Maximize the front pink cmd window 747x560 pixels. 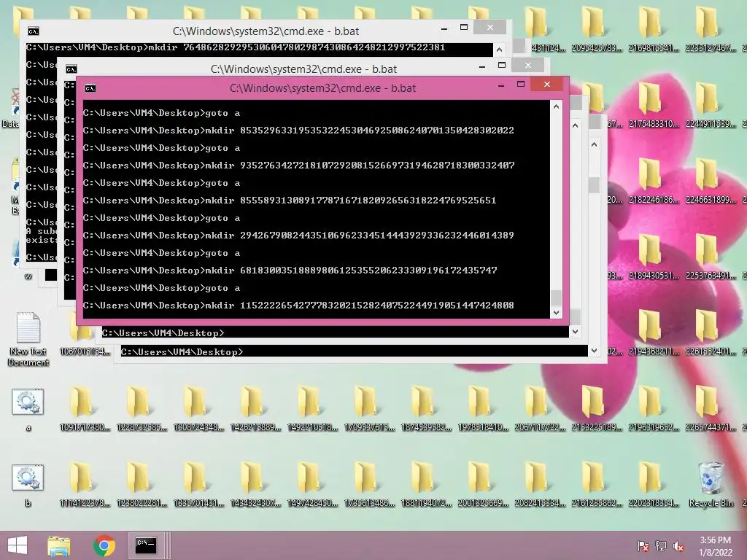click(521, 85)
